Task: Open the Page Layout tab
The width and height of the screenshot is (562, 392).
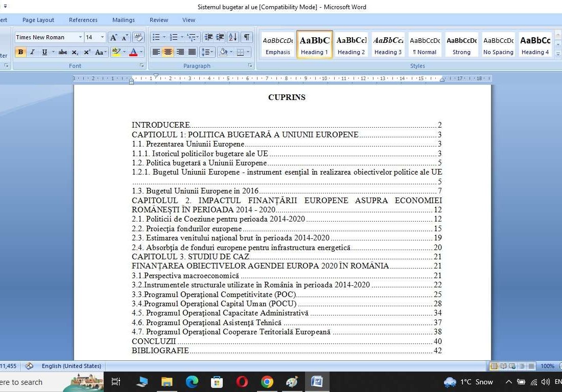Action: pos(38,20)
